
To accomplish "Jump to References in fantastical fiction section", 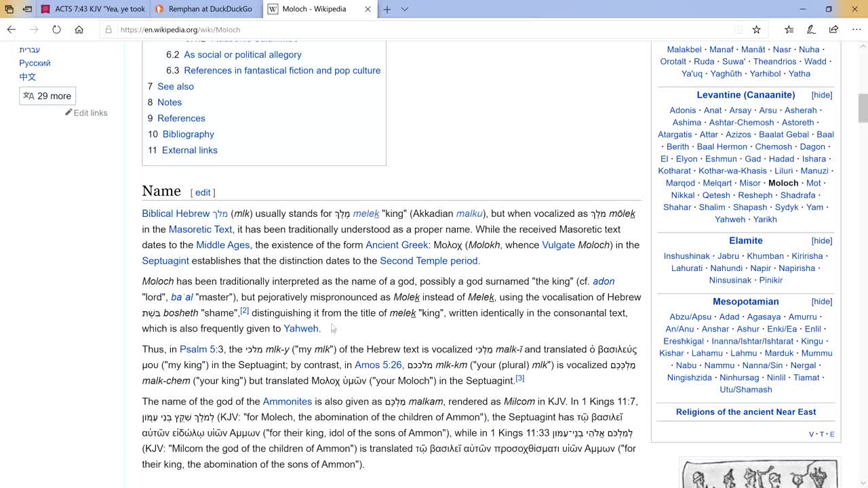I will [x=282, y=70].
